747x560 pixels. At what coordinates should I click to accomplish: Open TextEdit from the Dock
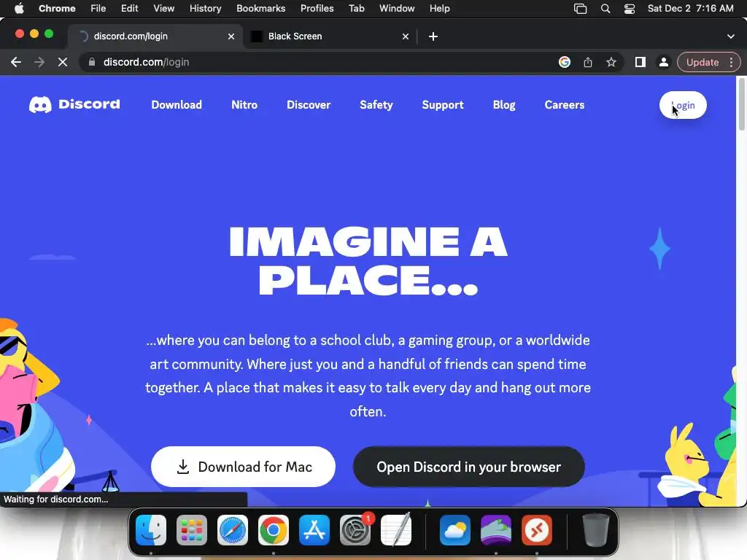point(396,529)
